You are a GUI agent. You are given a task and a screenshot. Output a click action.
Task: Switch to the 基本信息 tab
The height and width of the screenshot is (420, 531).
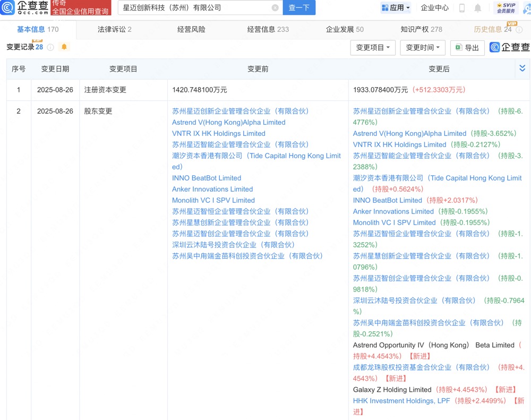[38, 29]
